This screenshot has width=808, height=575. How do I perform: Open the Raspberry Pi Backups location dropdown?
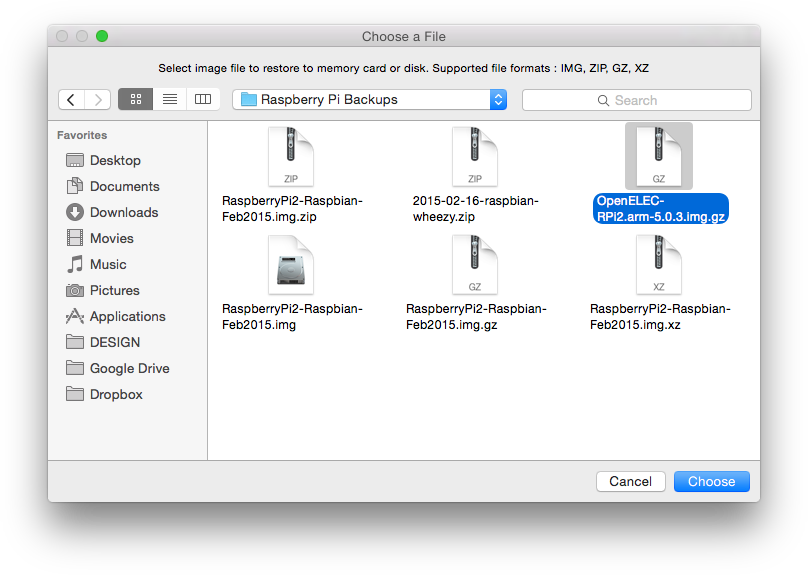point(369,99)
